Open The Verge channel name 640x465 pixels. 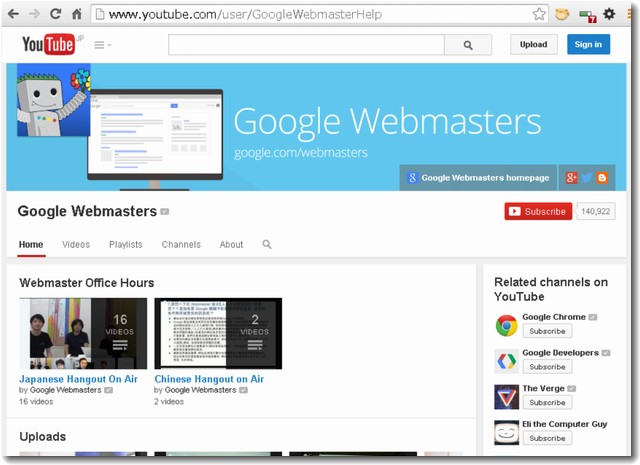(x=543, y=388)
